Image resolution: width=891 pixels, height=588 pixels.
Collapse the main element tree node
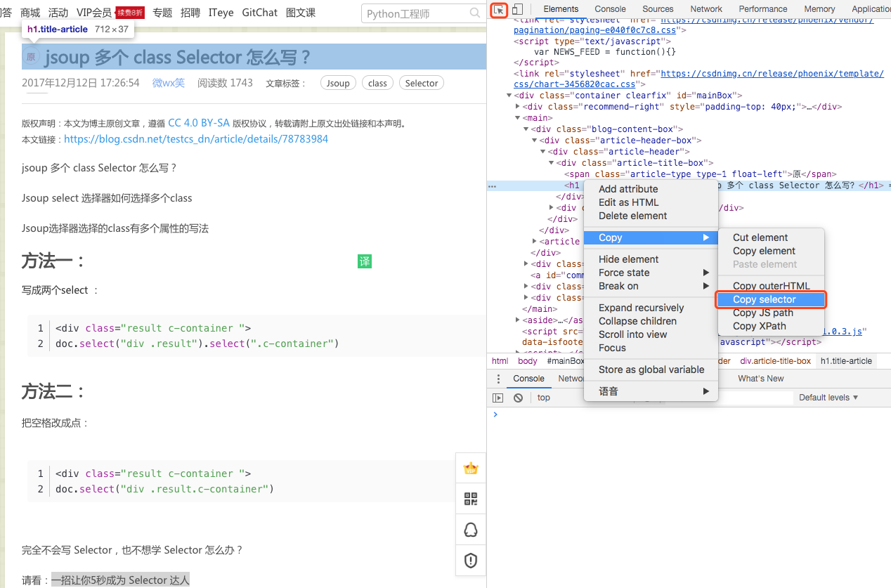tap(519, 118)
